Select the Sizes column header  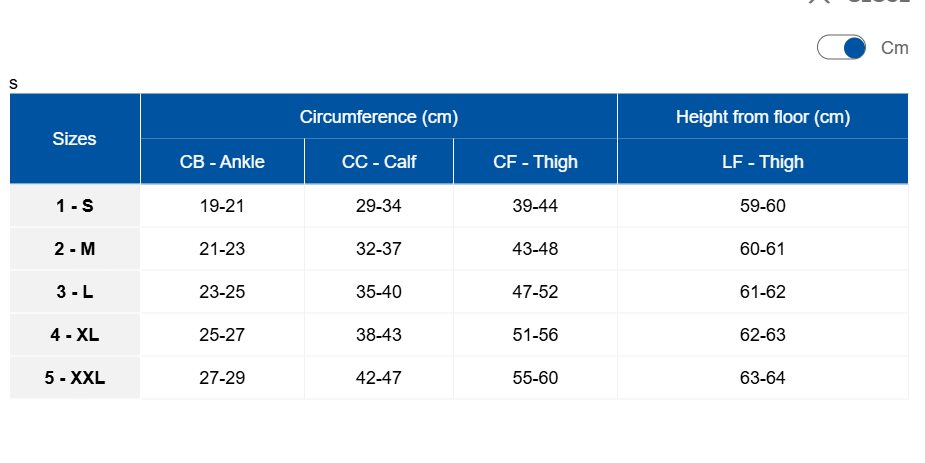74,139
